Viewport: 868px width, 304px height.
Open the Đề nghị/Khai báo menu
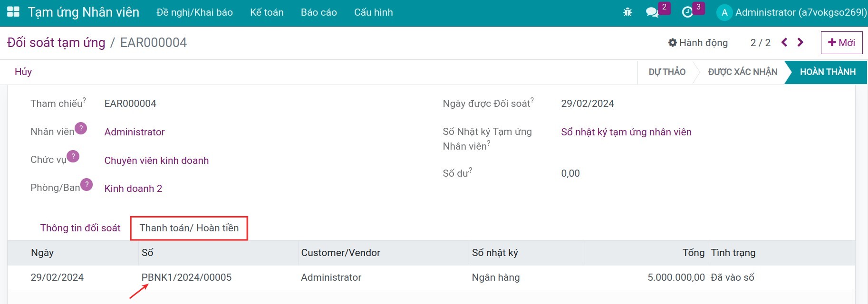195,12
